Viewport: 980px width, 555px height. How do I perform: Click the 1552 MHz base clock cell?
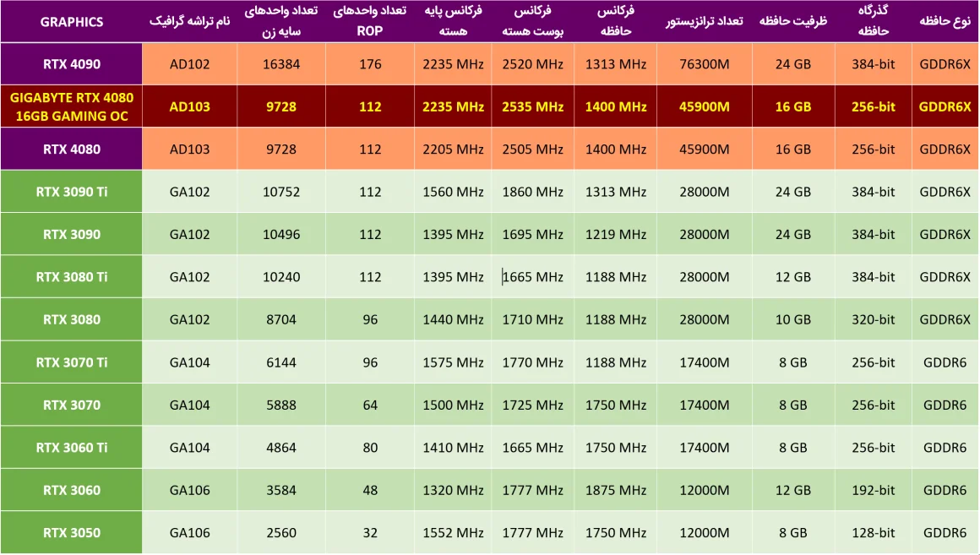tap(453, 532)
